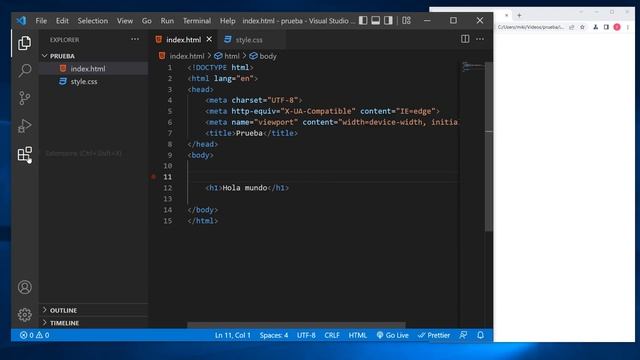
Task: Expand the TIMELINE section
Action: coord(93,323)
